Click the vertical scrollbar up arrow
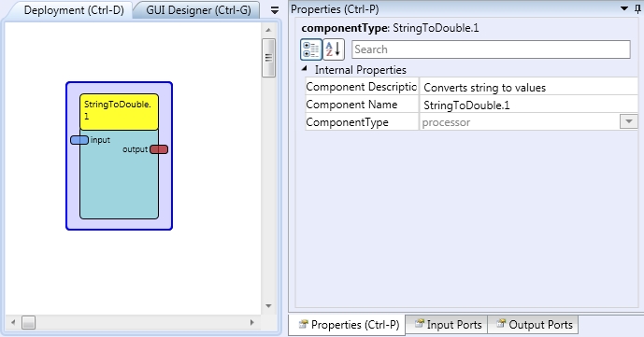Screen dimensions: 644x337 (x=268, y=30)
